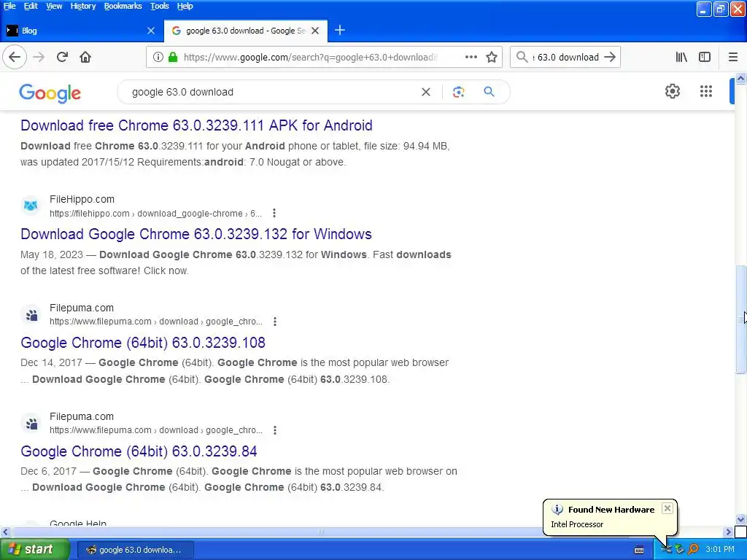The image size is (747, 560).
Task: Go to Google homepage via logo
Action: [x=50, y=93]
